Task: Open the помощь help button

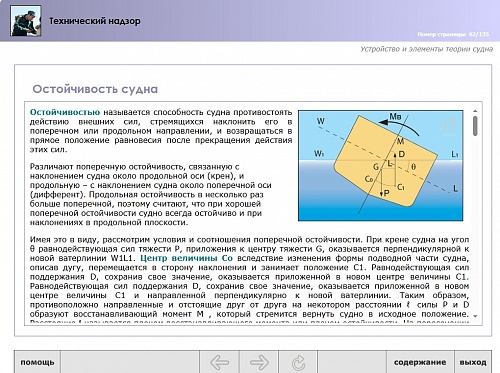Action: coord(37,362)
